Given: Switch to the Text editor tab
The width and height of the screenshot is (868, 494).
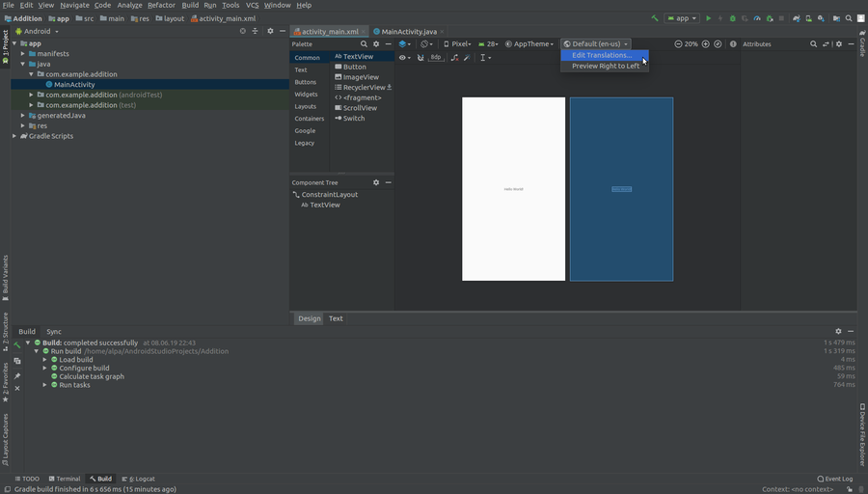Looking at the screenshot, I should (x=336, y=318).
